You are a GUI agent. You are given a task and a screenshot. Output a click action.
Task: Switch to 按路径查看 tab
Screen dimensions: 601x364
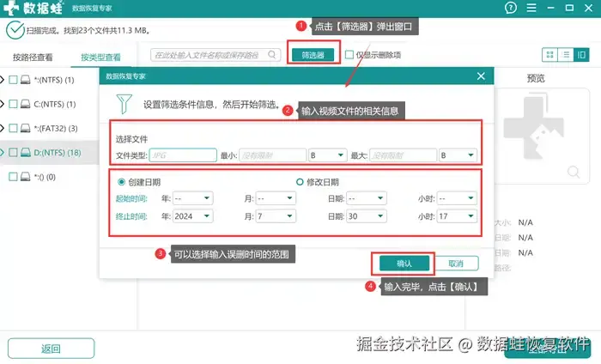[33, 58]
